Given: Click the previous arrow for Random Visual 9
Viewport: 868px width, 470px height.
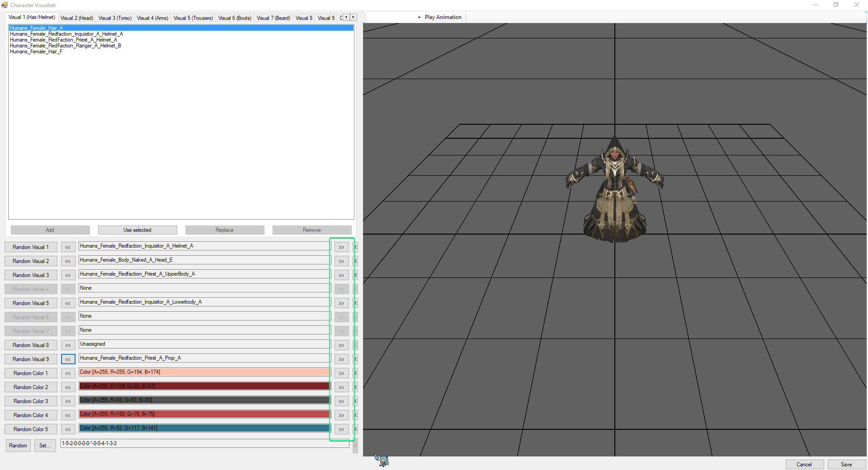Looking at the screenshot, I should [68, 359].
